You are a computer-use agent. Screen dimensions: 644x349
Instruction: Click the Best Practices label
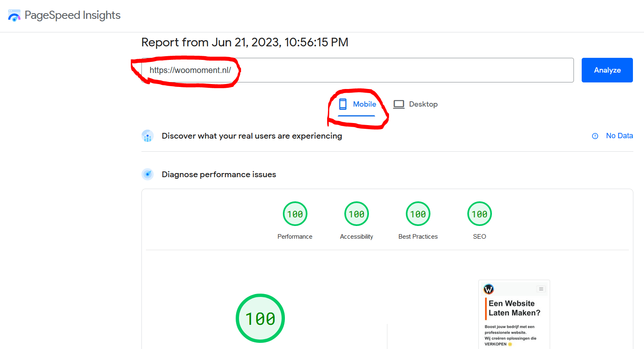click(418, 237)
